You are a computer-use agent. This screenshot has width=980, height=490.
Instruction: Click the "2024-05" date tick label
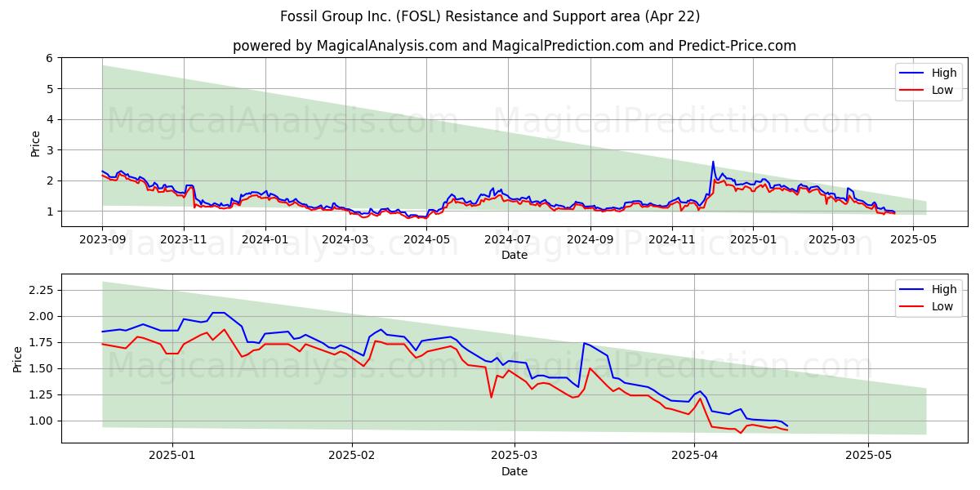tap(427, 239)
